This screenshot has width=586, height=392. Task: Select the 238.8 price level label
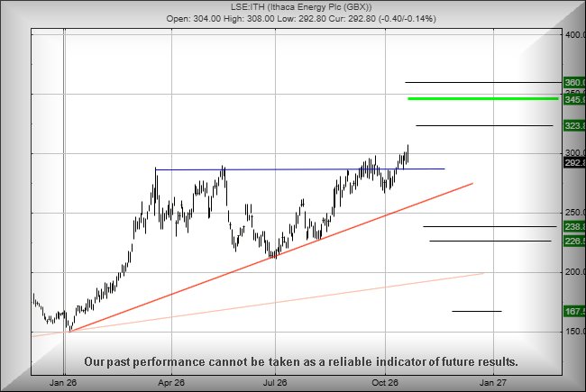(x=574, y=227)
